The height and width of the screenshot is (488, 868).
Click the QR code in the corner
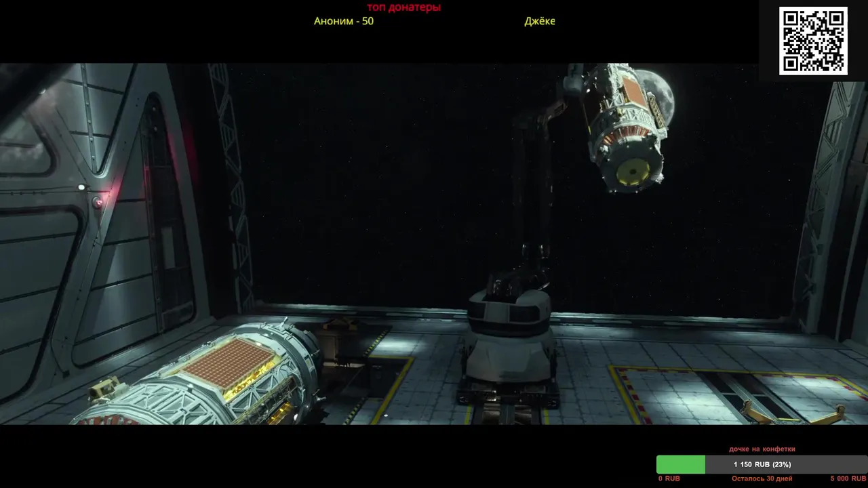813,41
